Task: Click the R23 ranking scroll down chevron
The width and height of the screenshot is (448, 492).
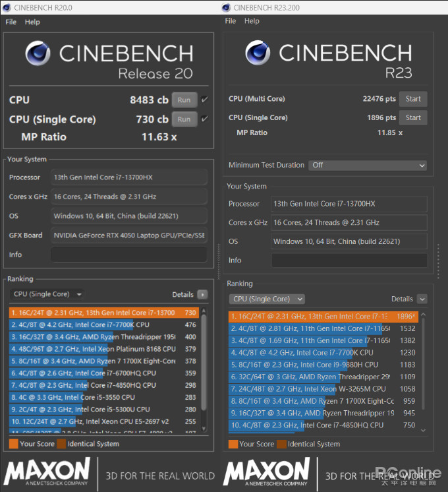Action: click(x=423, y=431)
